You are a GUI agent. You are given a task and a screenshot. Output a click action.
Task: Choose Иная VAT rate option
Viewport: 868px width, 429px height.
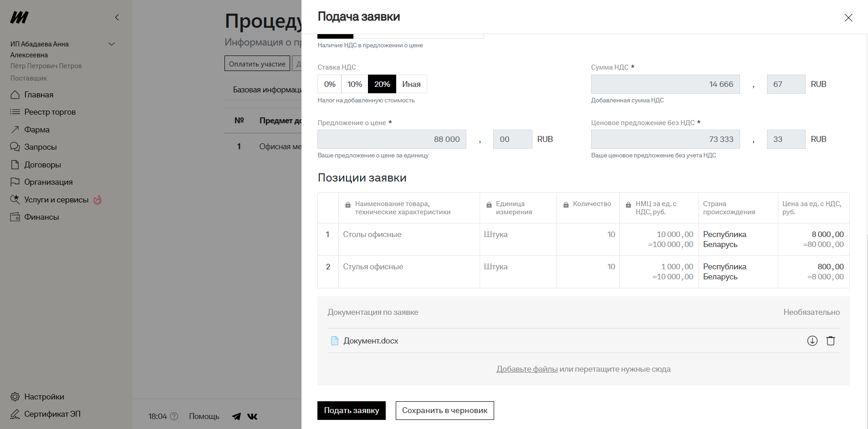point(411,84)
